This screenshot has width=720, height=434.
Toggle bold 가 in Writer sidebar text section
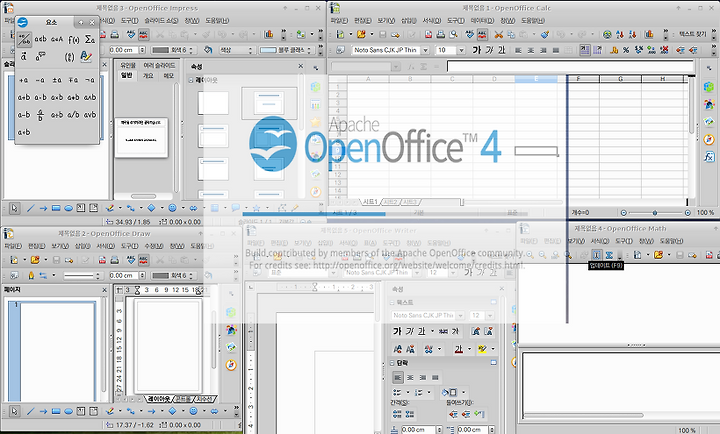(x=398, y=331)
